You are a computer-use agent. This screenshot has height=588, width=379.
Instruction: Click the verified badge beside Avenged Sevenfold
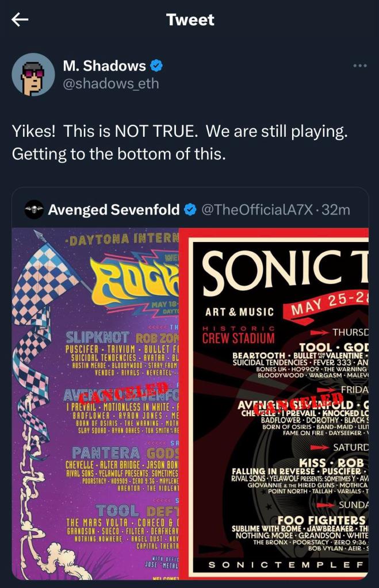tap(190, 210)
